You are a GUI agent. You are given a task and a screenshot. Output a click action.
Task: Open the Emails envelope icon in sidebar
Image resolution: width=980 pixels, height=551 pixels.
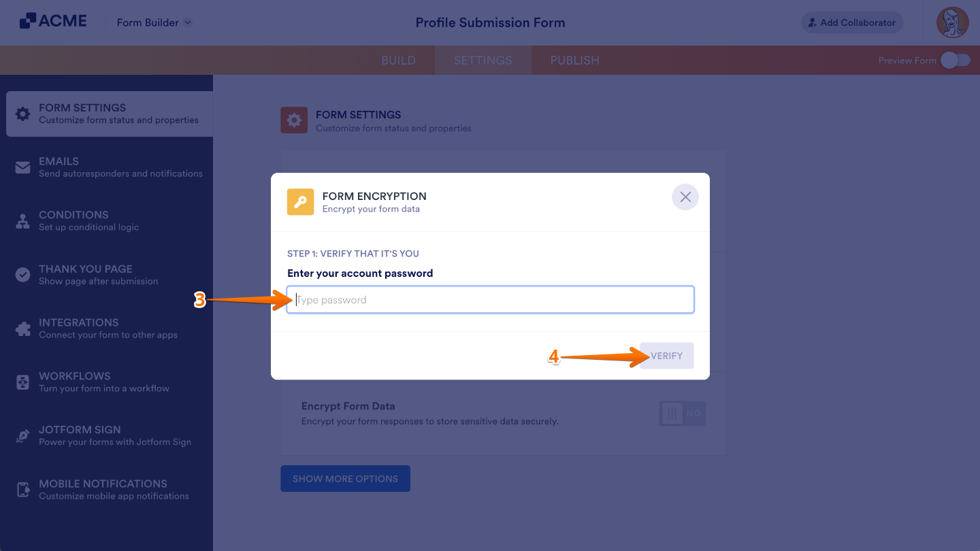(x=24, y=167)
